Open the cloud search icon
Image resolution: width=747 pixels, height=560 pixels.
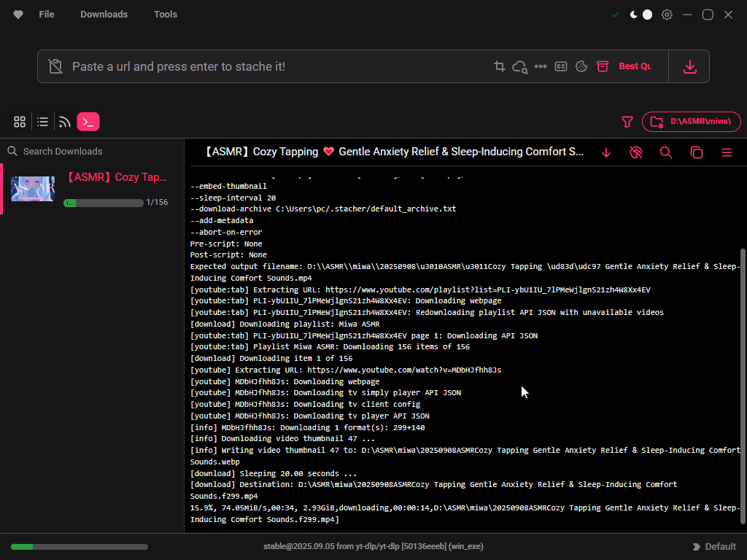[519, 66]
